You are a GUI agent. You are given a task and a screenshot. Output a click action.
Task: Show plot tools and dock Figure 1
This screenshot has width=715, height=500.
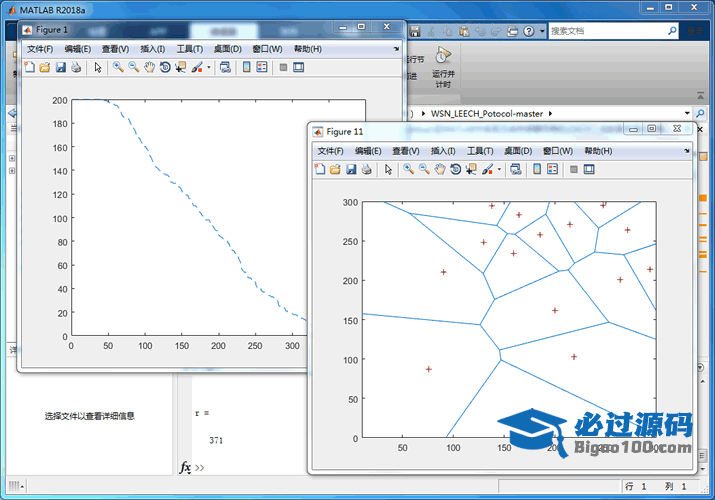point(299,67)
